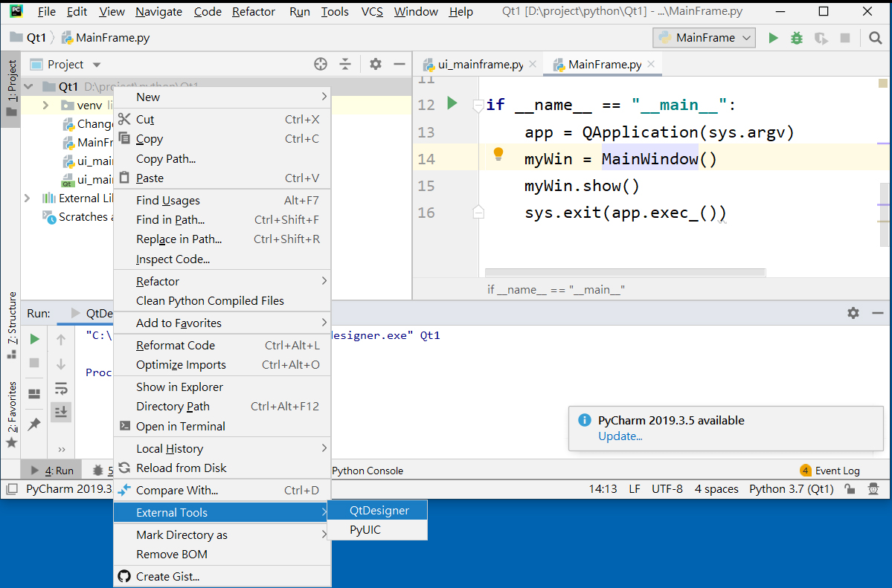Expand Add to Favorites submenu

[222, 323]
